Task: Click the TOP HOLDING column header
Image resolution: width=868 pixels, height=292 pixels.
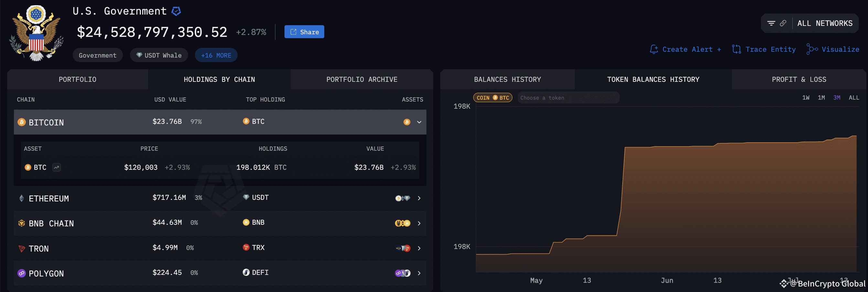Action: [x=265, y=100]
